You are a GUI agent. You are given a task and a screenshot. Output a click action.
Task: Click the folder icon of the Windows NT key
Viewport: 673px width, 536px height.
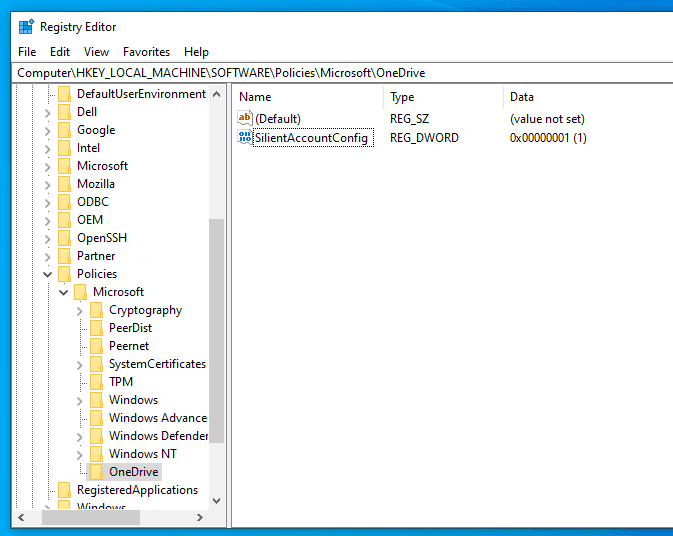[97, 454]
